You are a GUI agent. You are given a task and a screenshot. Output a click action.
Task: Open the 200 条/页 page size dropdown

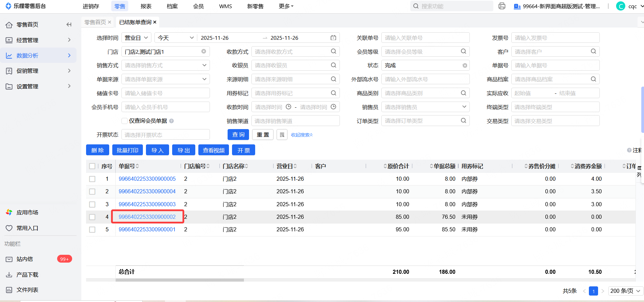point(625,291)
